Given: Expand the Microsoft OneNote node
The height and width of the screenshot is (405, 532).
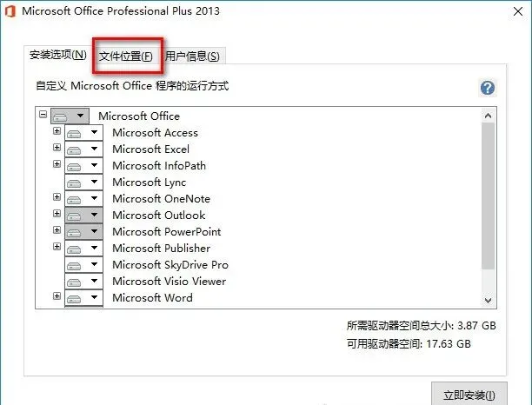Looking at the screenshot, I should pos(57,196).
